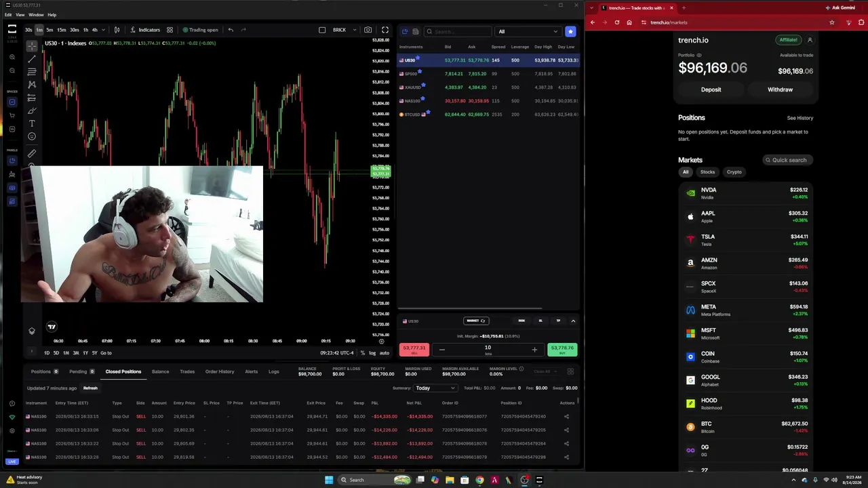This screenshot has width=868, height=488.
Task: Toggle the Trading open status indicator
Action: [201, 30]
